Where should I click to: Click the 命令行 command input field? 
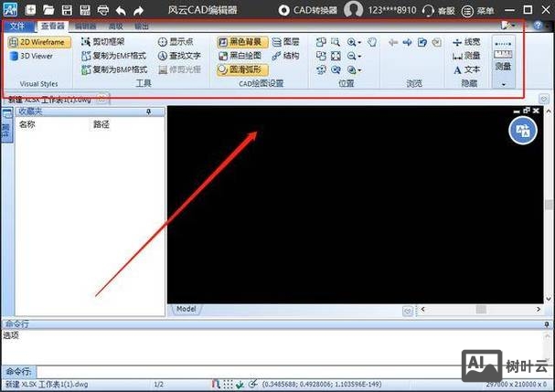[x=274, y=371]
